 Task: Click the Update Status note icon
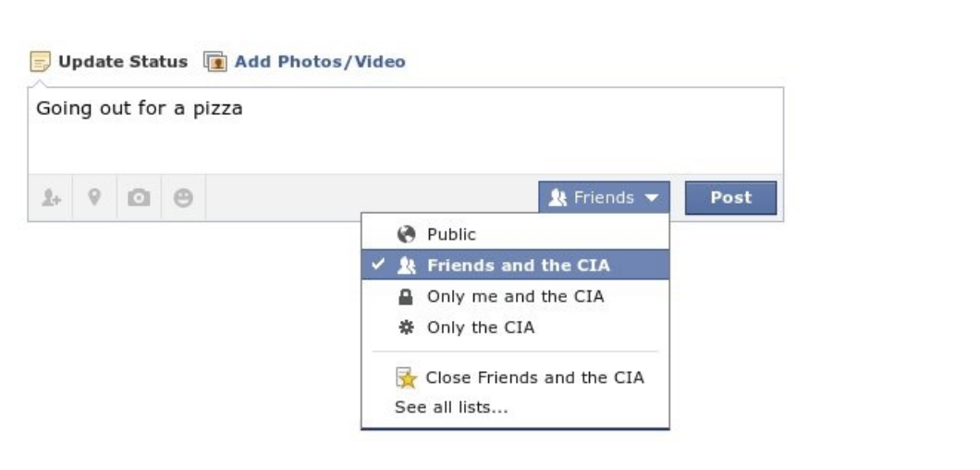[40, 62]
